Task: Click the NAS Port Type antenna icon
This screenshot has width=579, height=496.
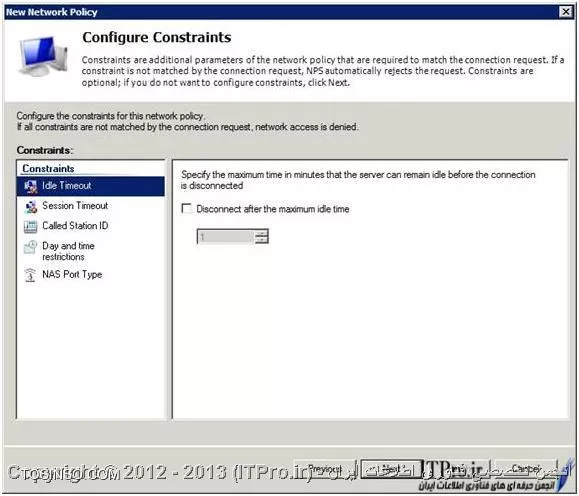Action: 31,275
